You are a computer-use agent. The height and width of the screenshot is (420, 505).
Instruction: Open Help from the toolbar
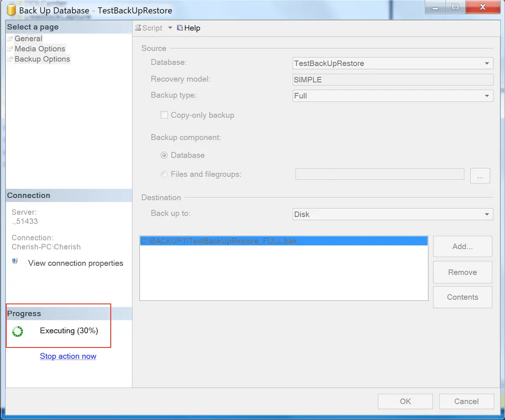coord(192,28)
